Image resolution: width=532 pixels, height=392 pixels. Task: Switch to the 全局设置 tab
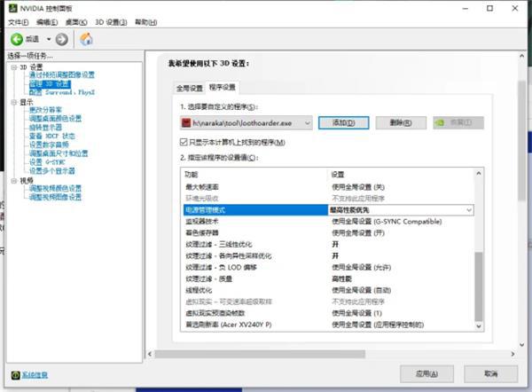189,88
